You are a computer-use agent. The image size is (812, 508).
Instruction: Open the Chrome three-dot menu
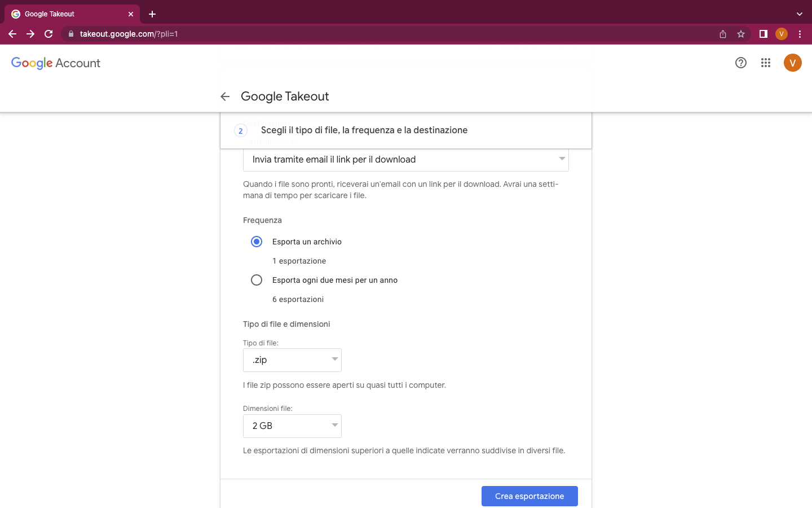tap(800, 34)
